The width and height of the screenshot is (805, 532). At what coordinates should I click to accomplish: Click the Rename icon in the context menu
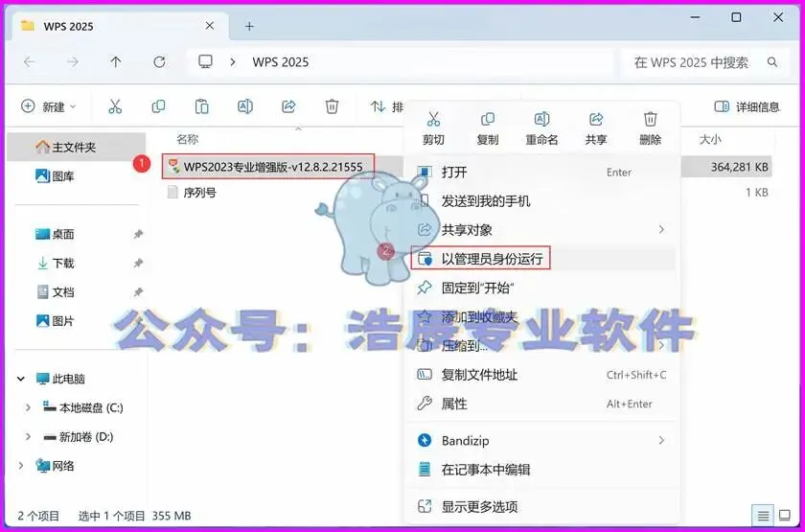[541, 119]
